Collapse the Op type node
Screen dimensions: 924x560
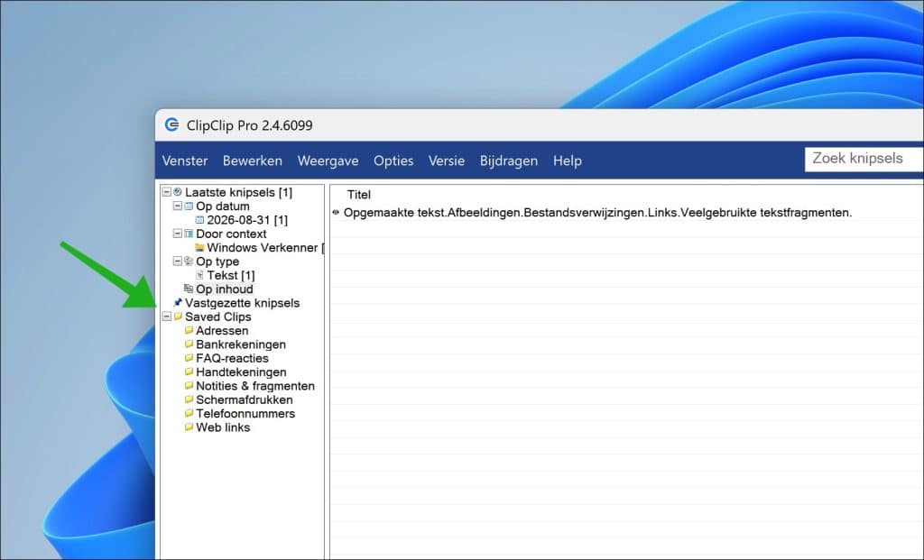[178, 262]
